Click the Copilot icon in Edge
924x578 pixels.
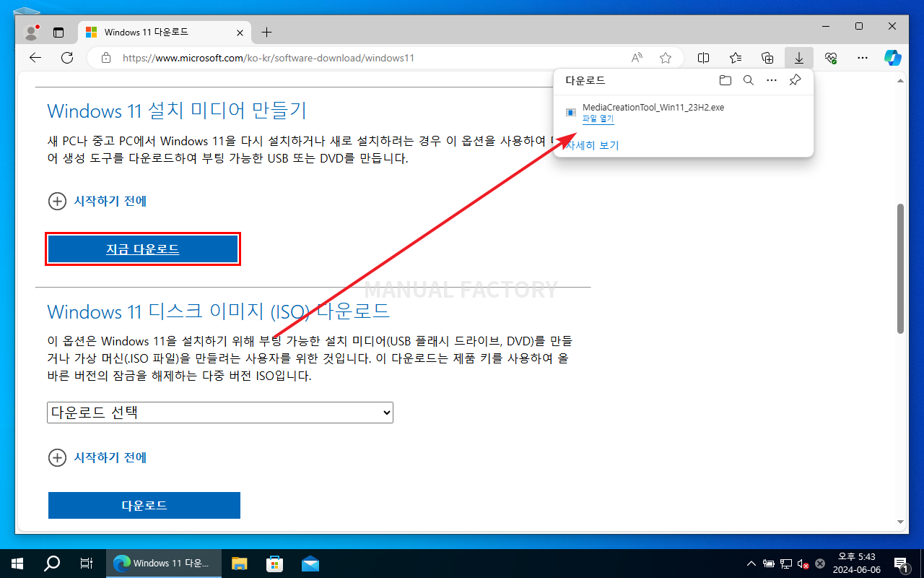click(893, 58)
